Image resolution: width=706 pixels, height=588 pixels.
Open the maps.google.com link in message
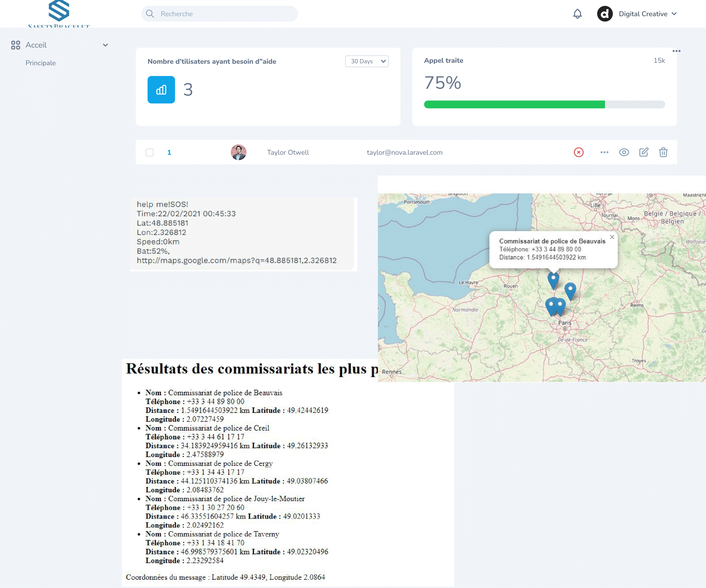pos(236,260)
